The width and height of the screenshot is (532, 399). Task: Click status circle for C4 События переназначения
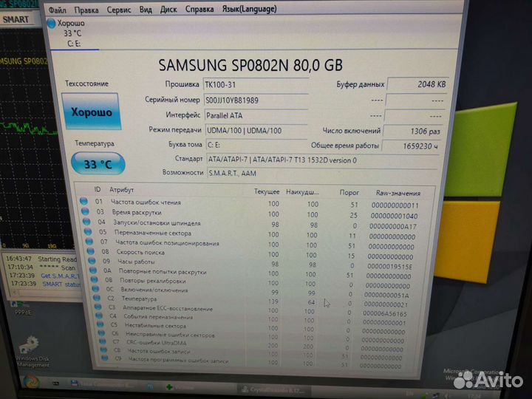[99, 316]
